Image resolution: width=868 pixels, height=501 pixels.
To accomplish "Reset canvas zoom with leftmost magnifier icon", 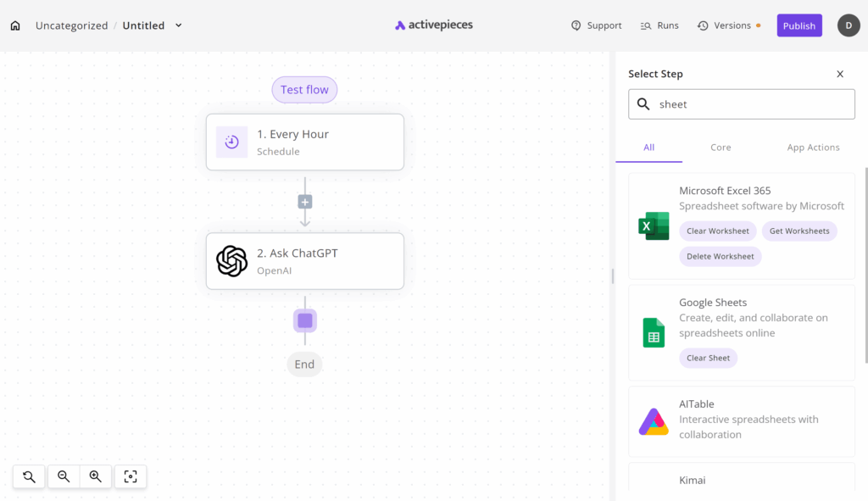I will click(30, 476).
